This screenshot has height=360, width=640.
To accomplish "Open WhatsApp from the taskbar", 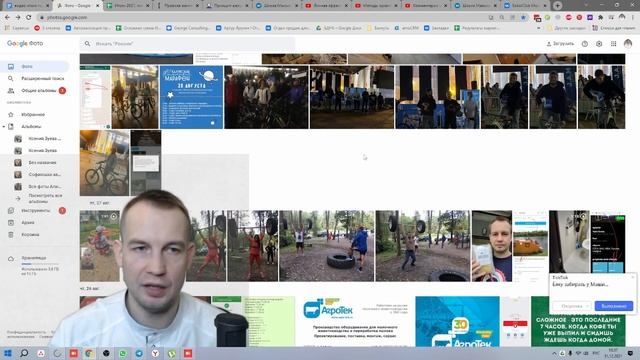I will (122, 353).
